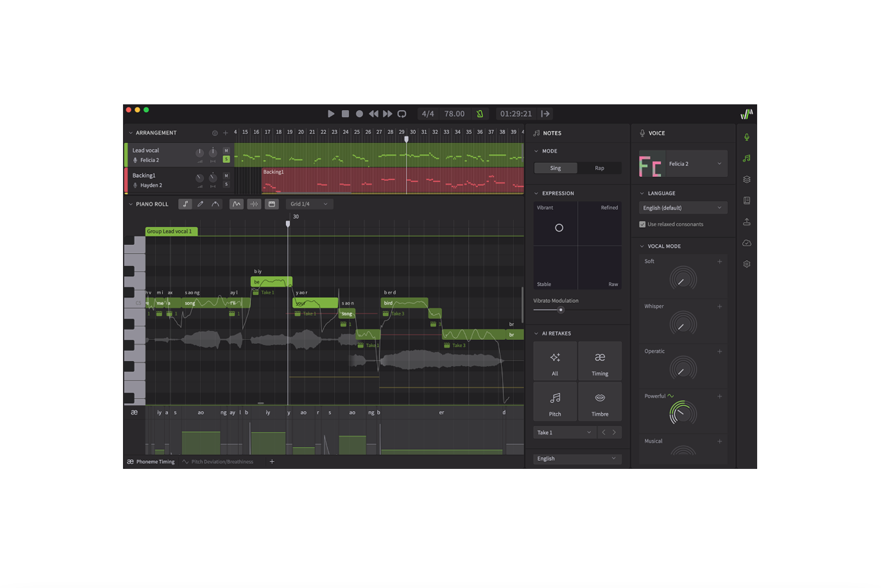Click the Sing mode button
The image size is (881, 588).
[x=555, y=168]
